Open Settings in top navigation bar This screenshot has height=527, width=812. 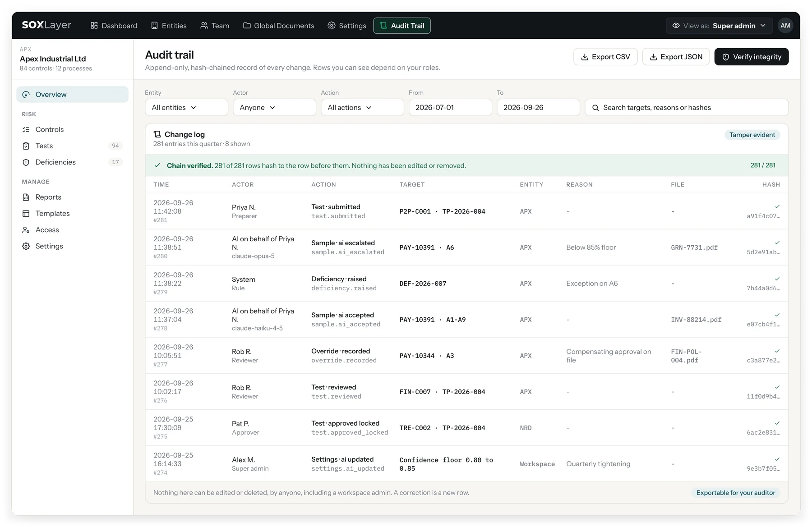click(347, 26)
